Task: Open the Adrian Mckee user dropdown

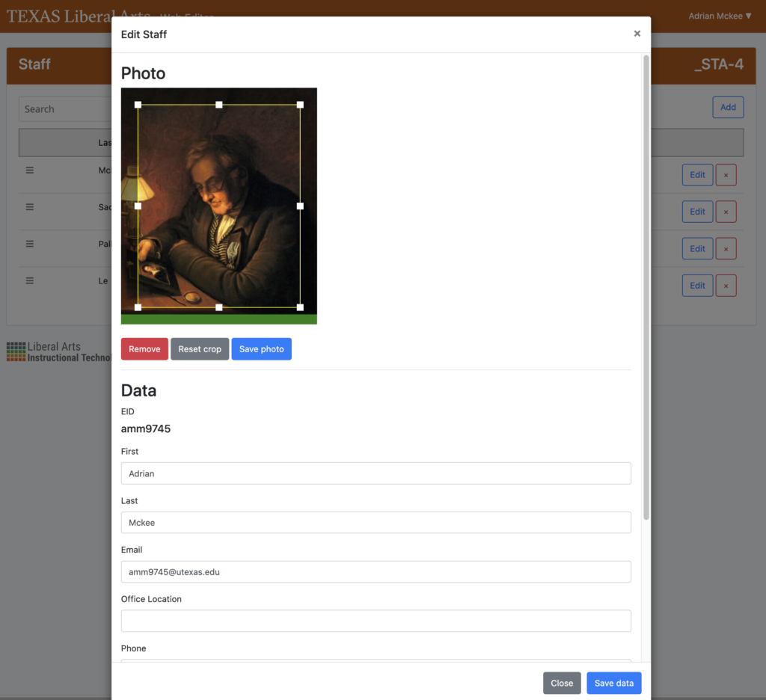Action: (x=720, y=16)
